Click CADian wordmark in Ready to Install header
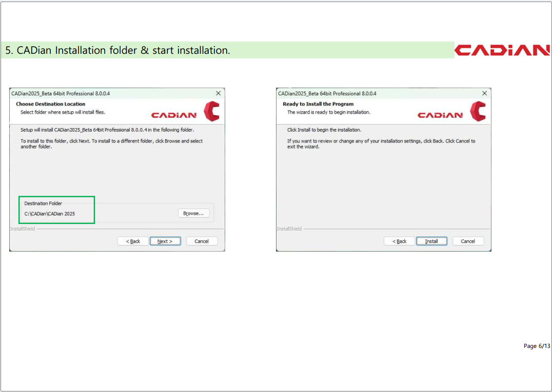The width and height of the screenshot is (552, 392). [x=440, y=115]
